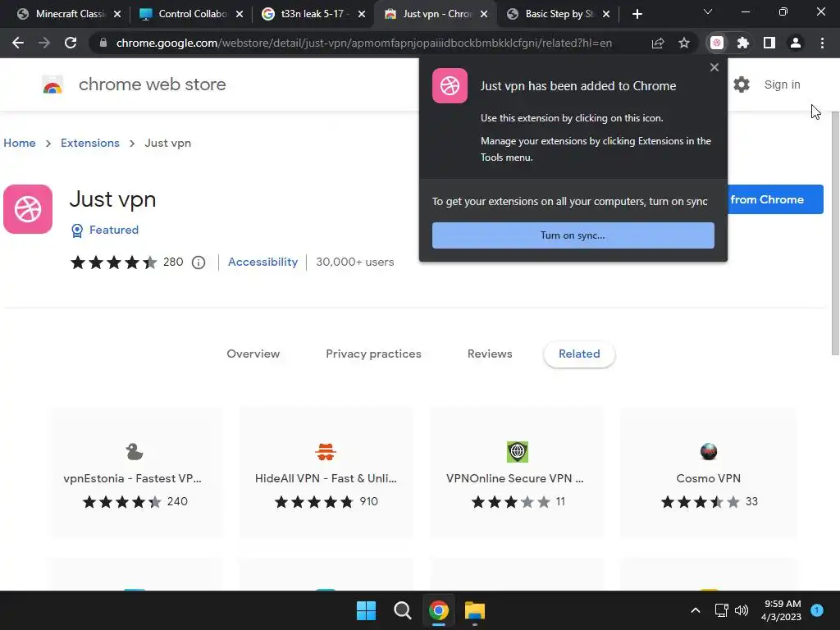Click the site lock icon in address bar
This screenshot has height=630, width=840.
tap(103, 43)
